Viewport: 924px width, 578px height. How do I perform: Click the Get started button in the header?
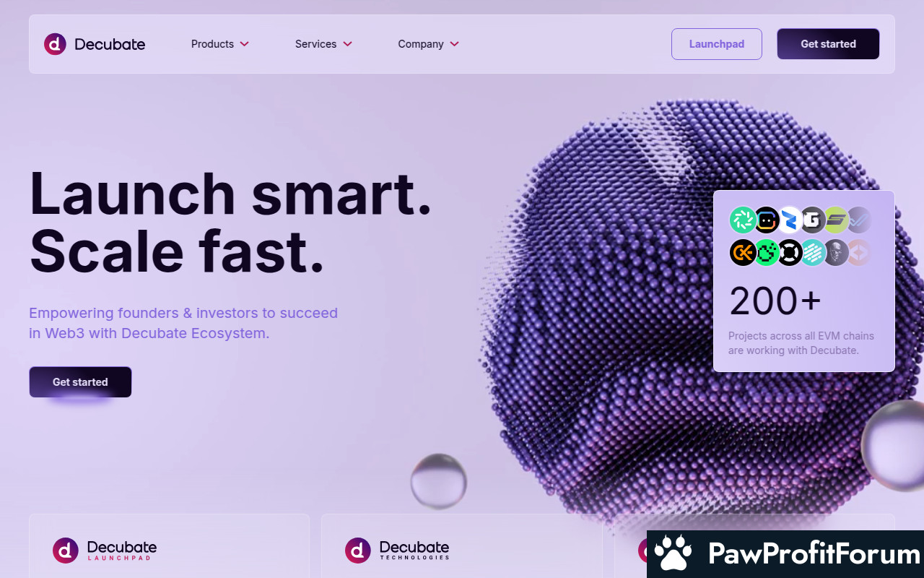828,44
